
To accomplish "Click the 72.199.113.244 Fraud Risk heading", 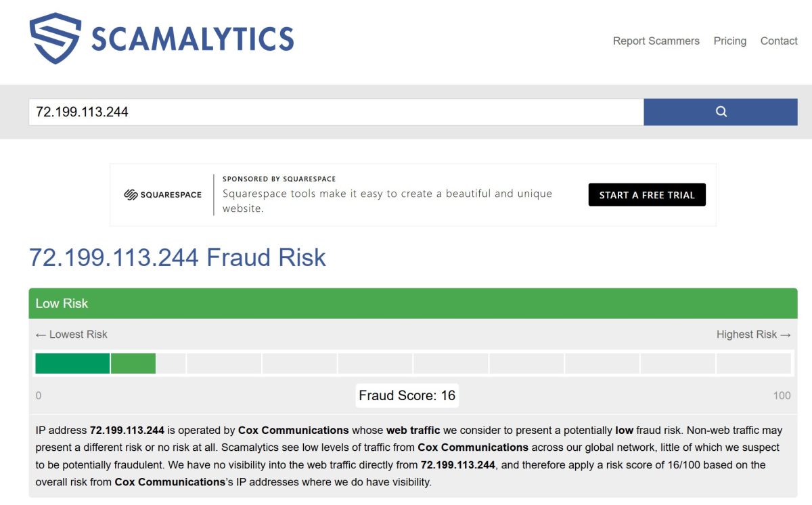I will 177,257.
